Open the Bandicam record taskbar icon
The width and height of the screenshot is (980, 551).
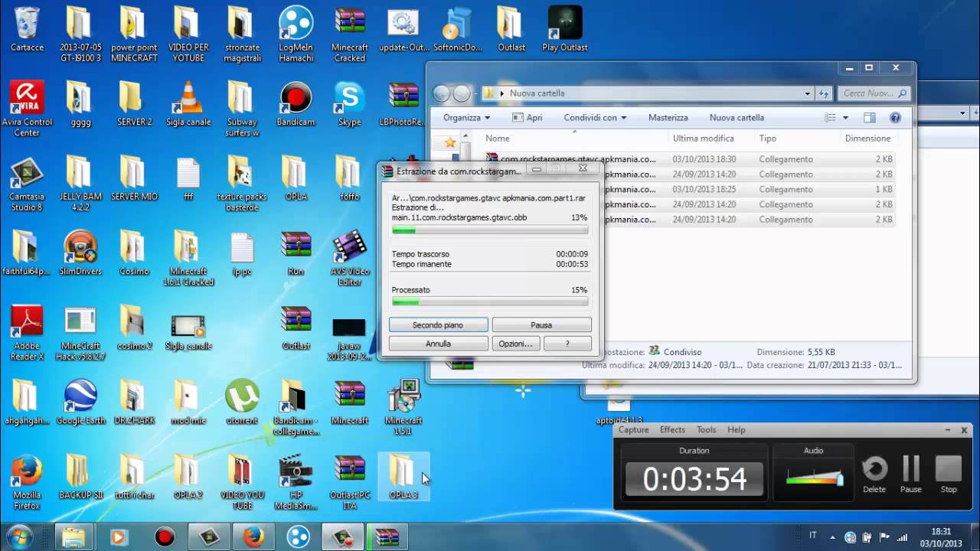tap(165, 537)
